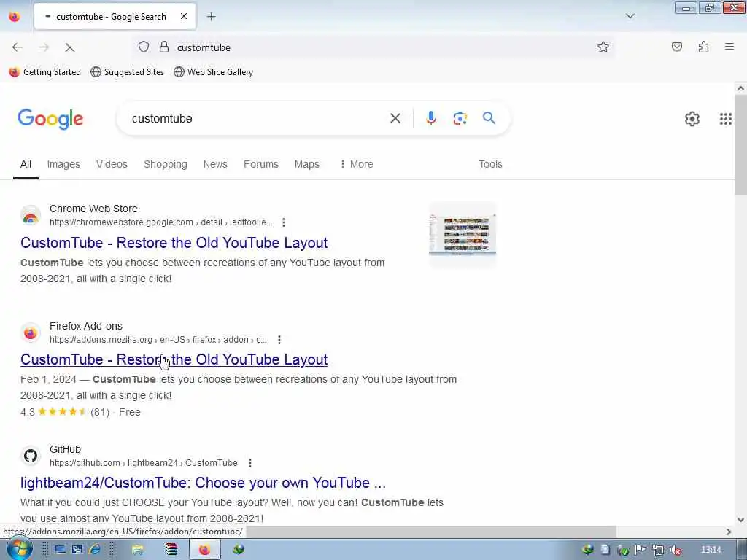Clear the Google search box
Viewport: 747px width, 560px height.
(x=395, y=118)
